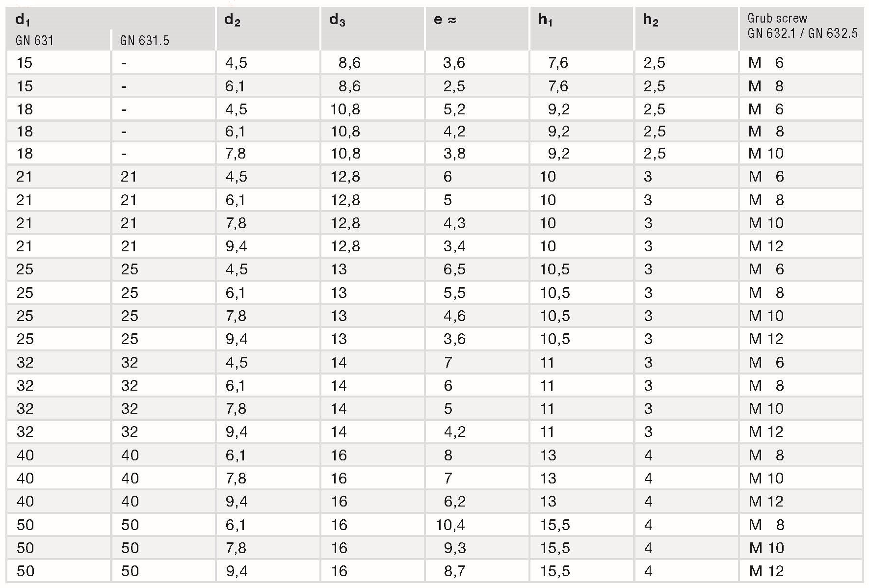Click the h1 column header

[546, 20]
